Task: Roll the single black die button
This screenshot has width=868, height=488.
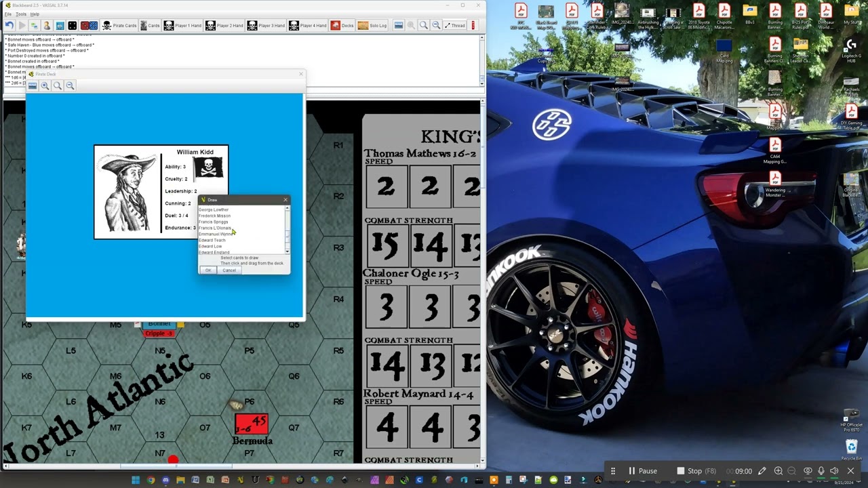Action: coord(73,26)
